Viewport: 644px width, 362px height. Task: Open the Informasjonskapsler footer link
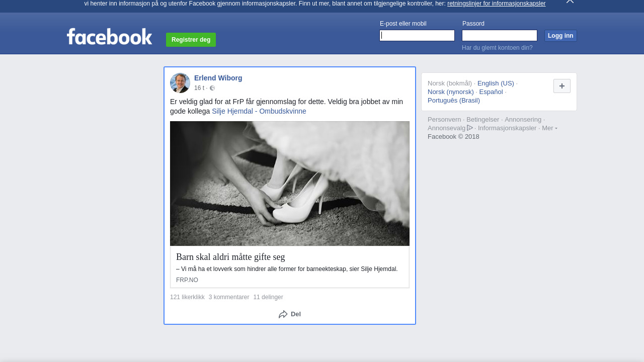(507, 128)
